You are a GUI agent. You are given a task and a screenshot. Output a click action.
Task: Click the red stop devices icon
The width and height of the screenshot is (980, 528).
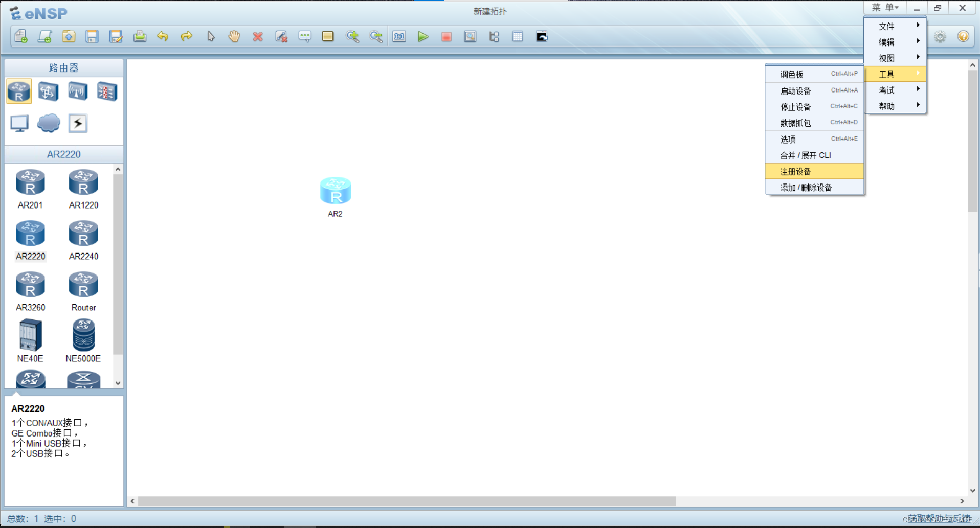click(x=447, y=36)
